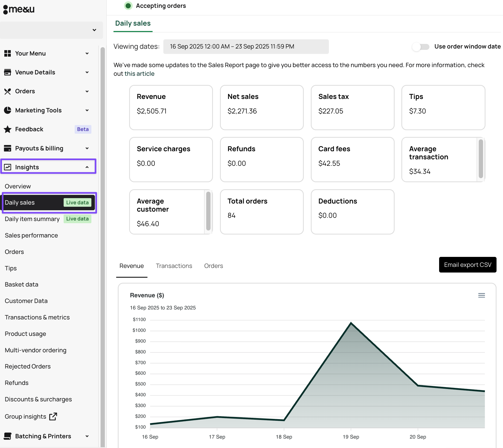Click the Your Menu grid icon
Screen dimensions: 503x448
(x=8, y=53)
